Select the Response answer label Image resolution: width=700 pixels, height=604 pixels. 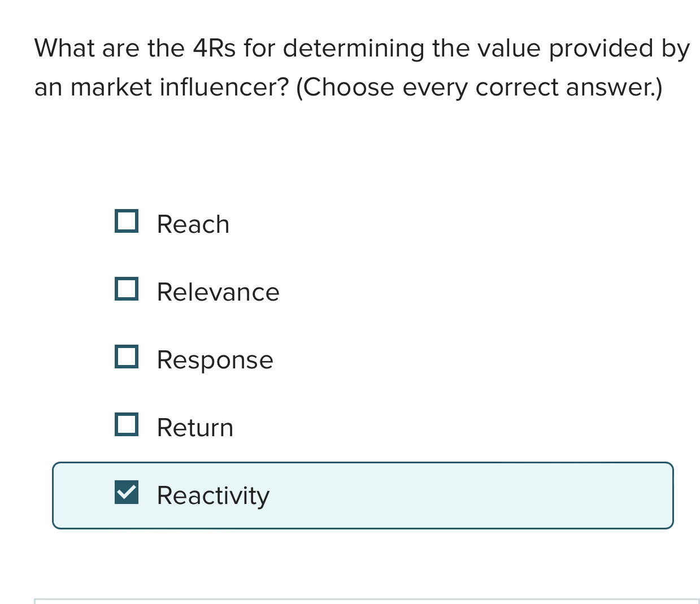point(214,360)
